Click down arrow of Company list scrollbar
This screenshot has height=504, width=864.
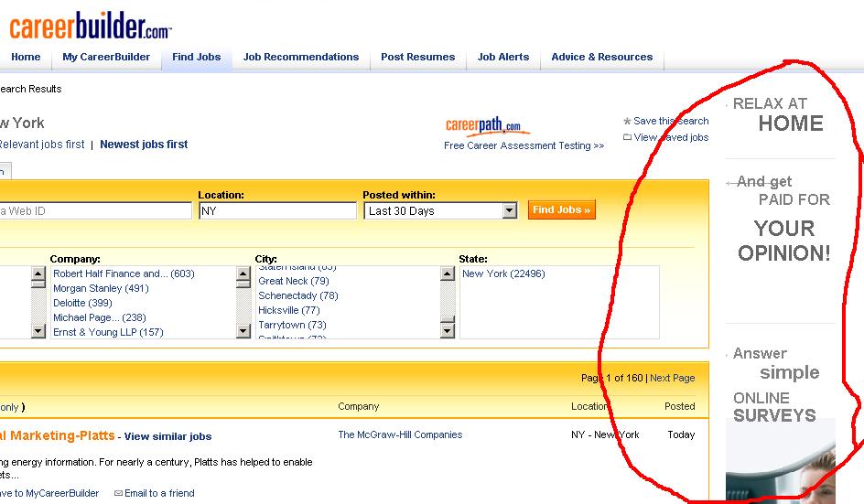[243, 331]
